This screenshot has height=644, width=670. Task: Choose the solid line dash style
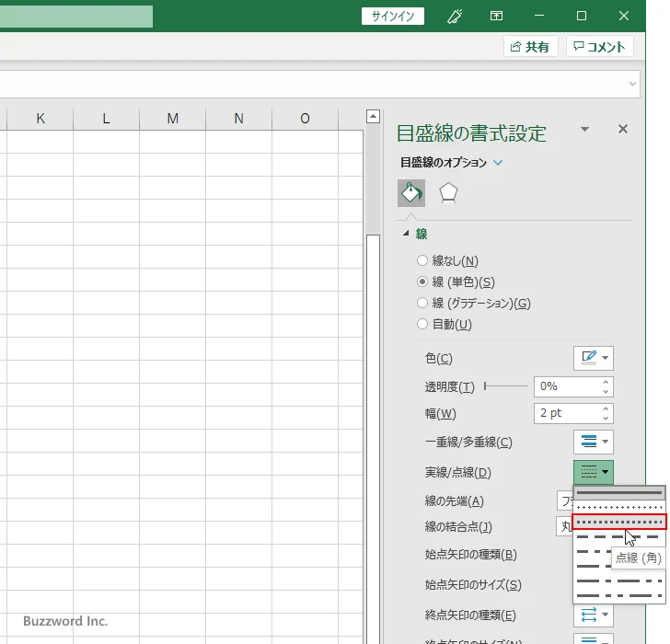[x=619, y=493]
